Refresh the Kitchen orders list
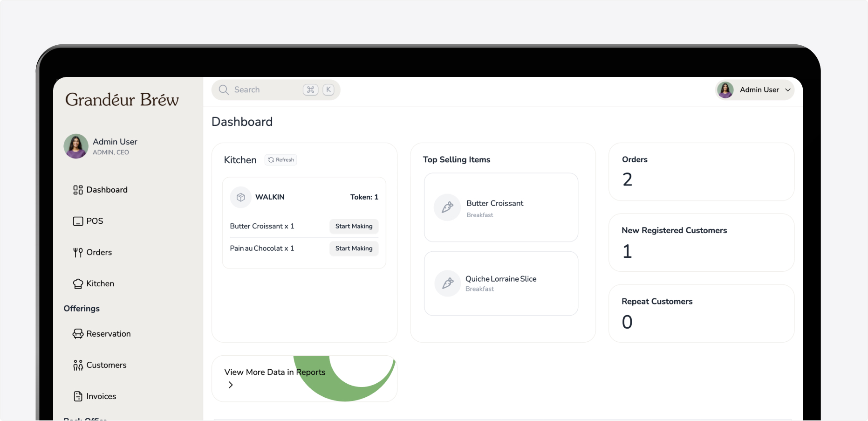Viewport: 868px width, 421px height. [281, 160]
